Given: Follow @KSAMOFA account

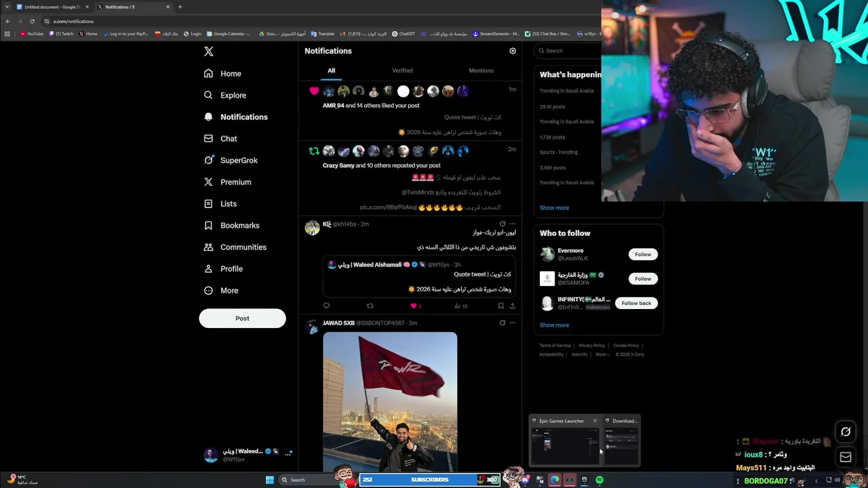Looking at the screenshot, I should pos(643,279).
